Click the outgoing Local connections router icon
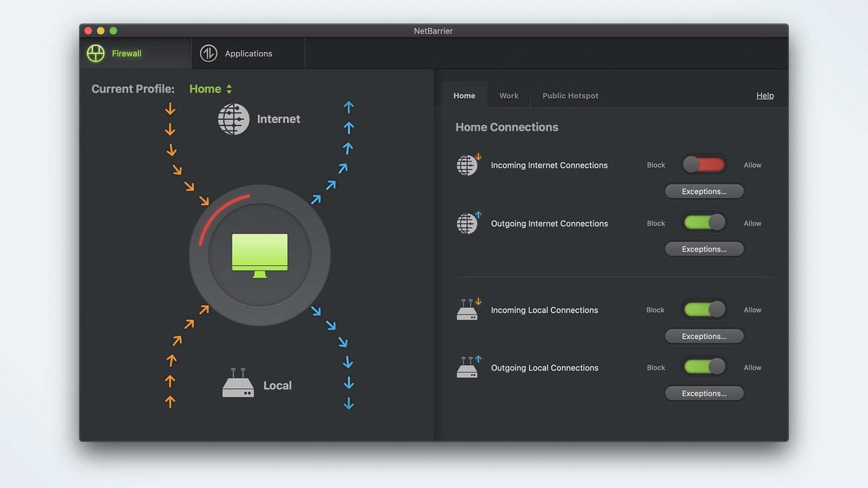 tap(467, 367)
